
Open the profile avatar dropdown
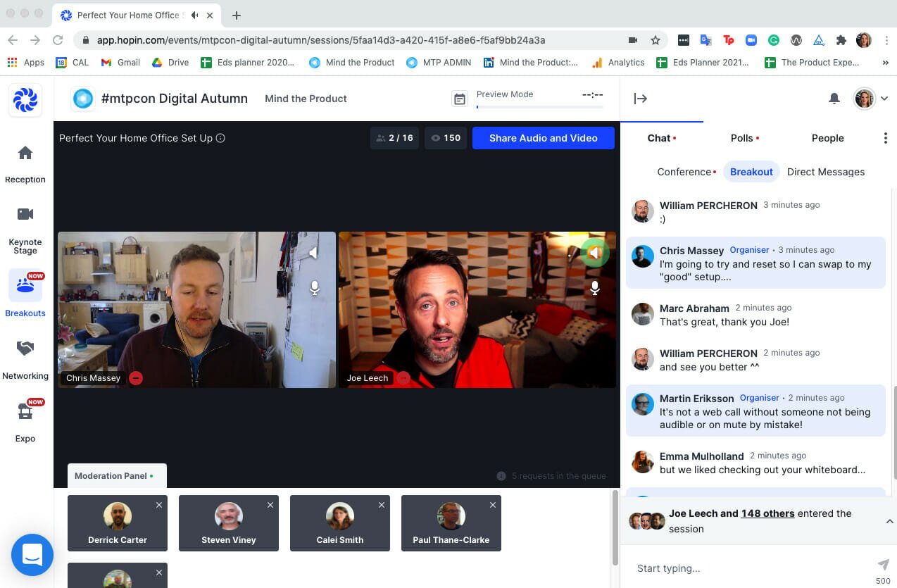872,99
